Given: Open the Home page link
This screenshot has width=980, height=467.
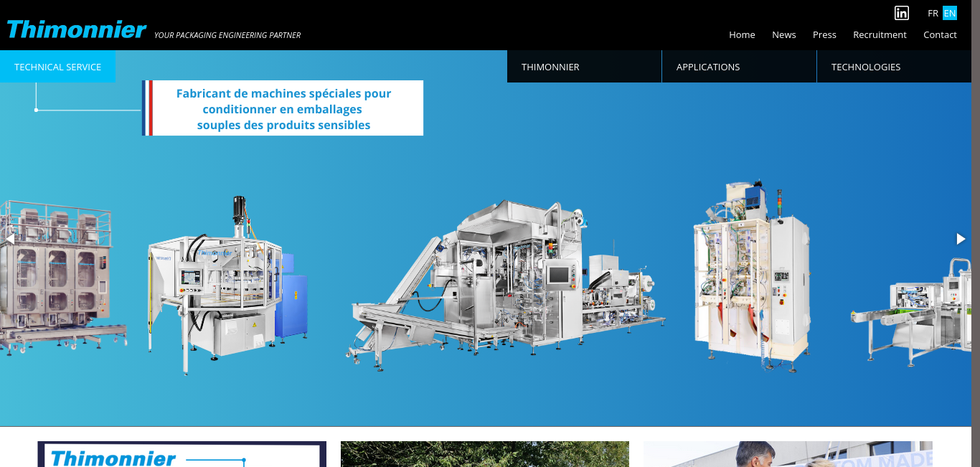Looking at the screenshot, I should click(742, 34).
